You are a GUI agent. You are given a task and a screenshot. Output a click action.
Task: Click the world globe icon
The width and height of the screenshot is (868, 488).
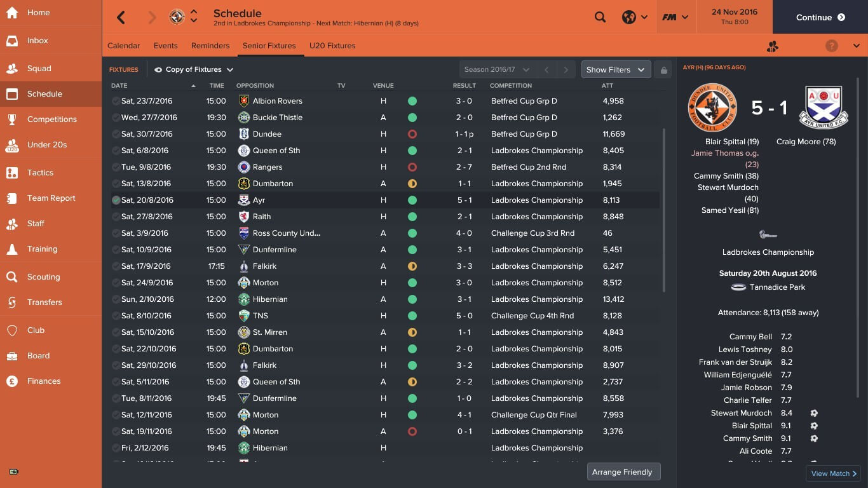pos(629,17)
